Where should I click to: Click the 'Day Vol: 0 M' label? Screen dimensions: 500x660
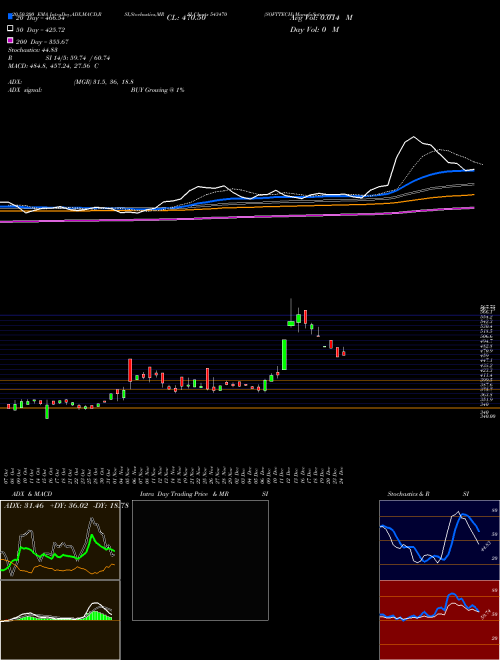(314, 30)
